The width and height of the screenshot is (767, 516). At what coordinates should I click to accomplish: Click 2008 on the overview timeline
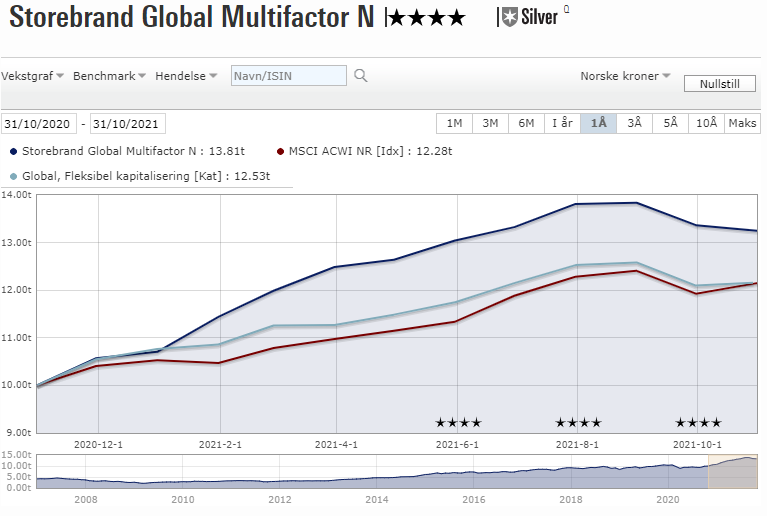[86, 499]
